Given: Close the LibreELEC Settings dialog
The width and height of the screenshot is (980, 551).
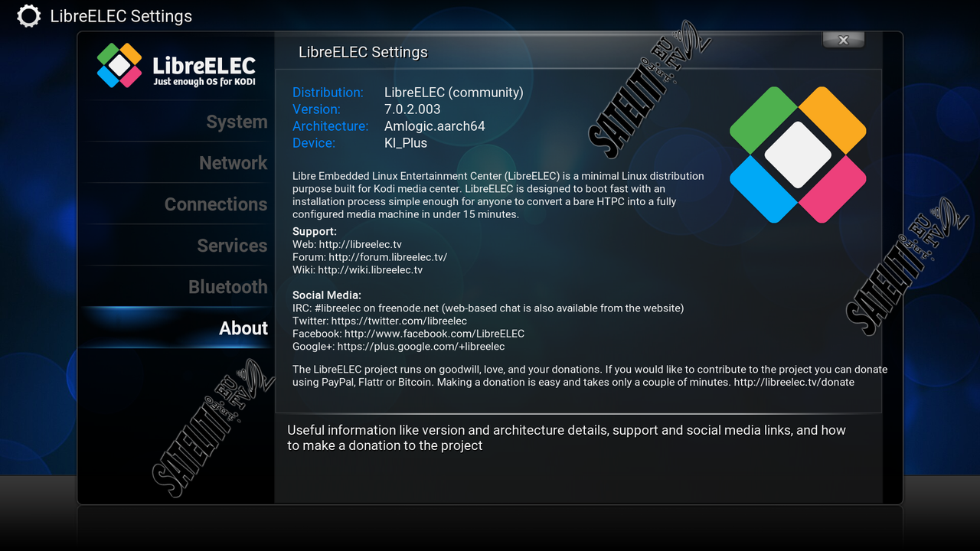Looking at the screenshot, I should [x=843, y=40].
